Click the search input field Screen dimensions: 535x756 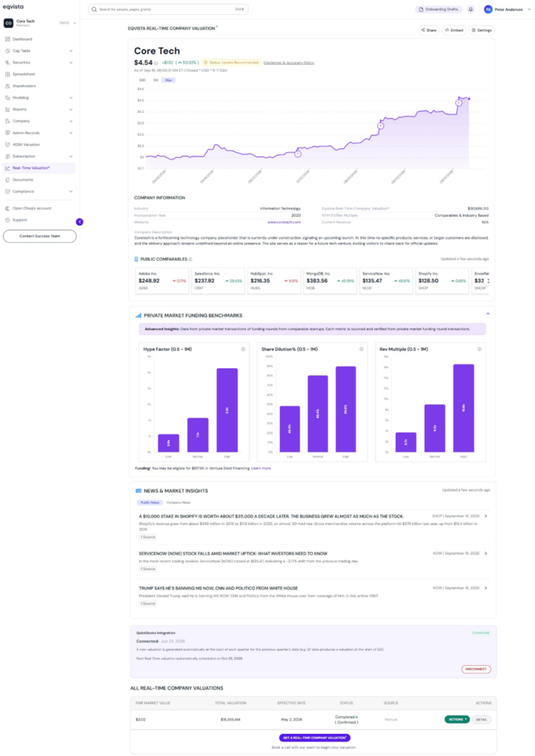(x=168, y=9)
